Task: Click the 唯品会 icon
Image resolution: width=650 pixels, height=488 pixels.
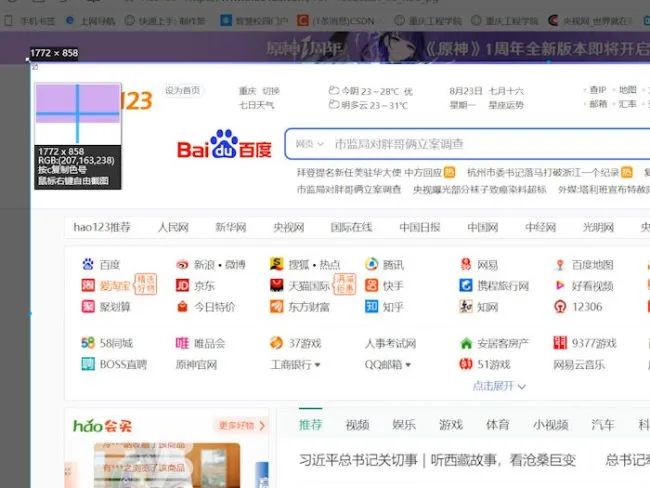Action: tap(182, 343)
